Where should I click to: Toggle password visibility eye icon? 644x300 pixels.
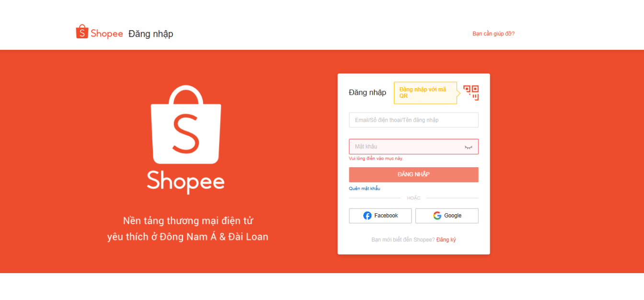[x=468, y=147]
